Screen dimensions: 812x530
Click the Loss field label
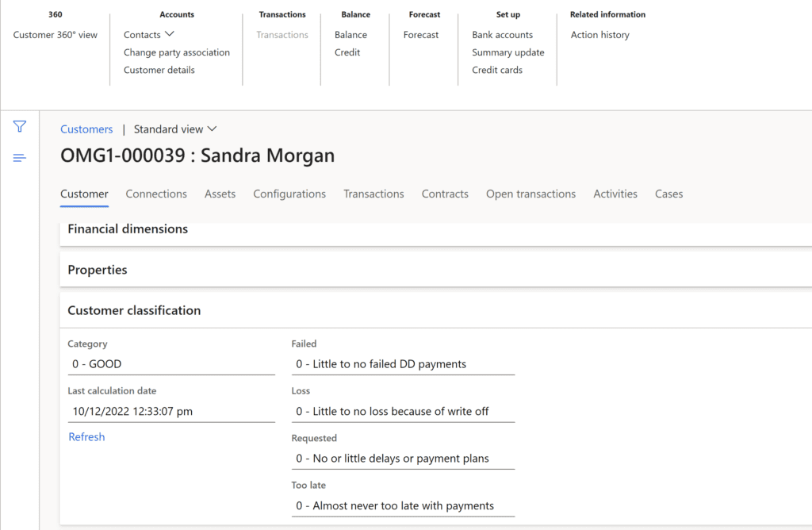point(301,391)
